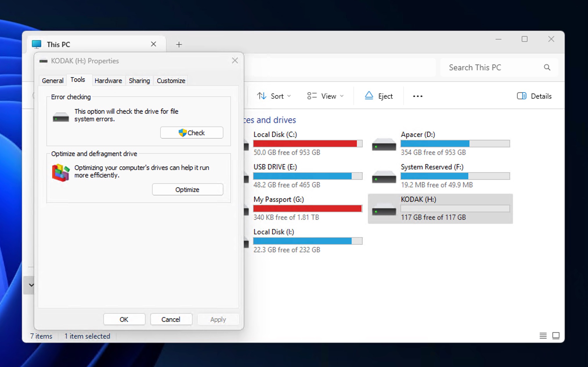The width and height of the screenshot is (588, 367).
Task: Click the drive icon in Properties title bar
Action: click(44, 61)
